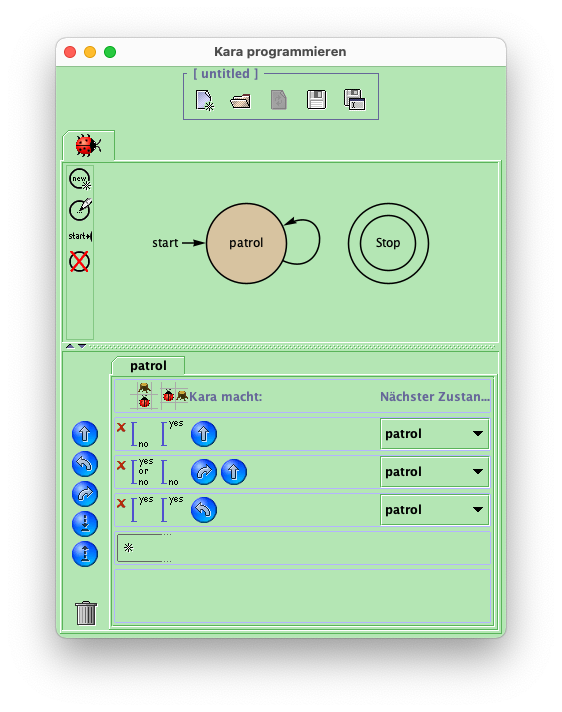Toggle the tree-front sensor bracket in first row
The height and width of the screenshot is (712, 562).
[140, 435]
